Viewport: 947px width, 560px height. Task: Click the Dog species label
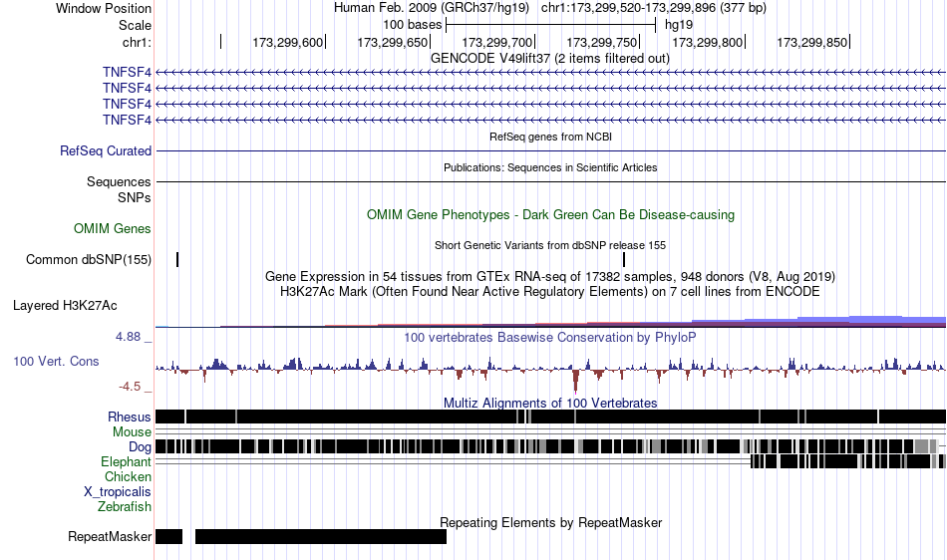coord(140,447)
